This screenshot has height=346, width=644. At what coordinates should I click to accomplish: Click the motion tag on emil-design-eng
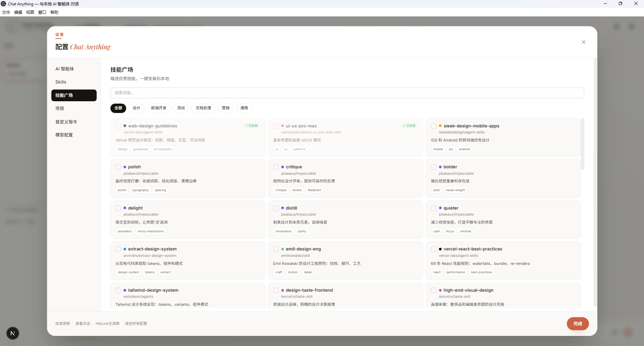pos(293,272)
